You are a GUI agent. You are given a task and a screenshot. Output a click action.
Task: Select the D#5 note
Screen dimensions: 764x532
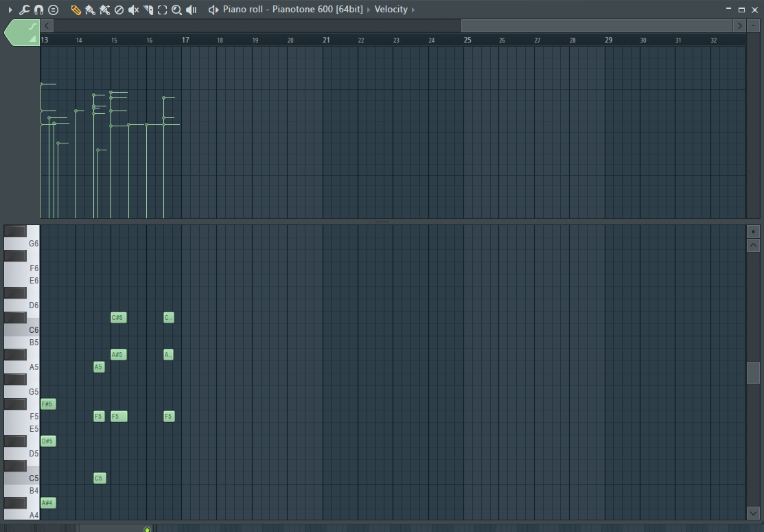[48, 441]
